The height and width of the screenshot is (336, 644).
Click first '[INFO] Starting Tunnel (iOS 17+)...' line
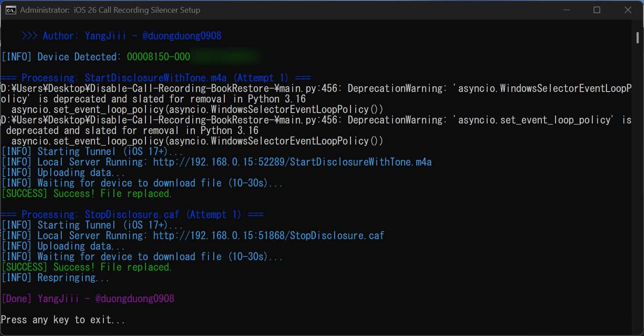click(92, 152)
